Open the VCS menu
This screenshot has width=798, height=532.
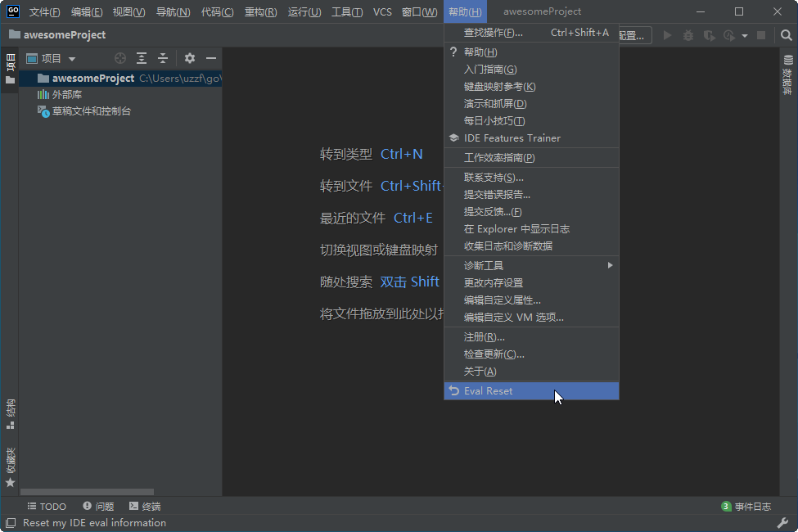pyautogui.click(x=382, y=11)
